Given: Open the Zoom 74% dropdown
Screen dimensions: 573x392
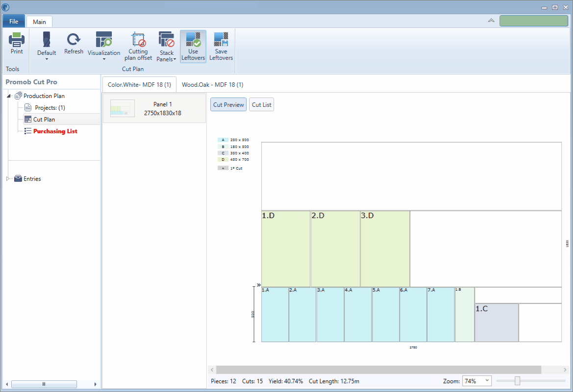Looking at the screenshot, I should [476, 381].
